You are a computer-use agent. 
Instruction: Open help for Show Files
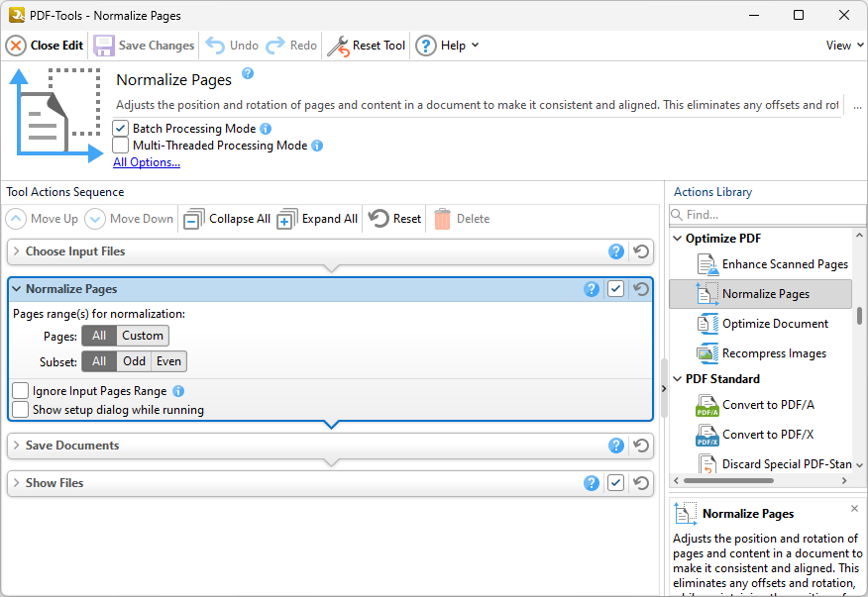[592, 483]
